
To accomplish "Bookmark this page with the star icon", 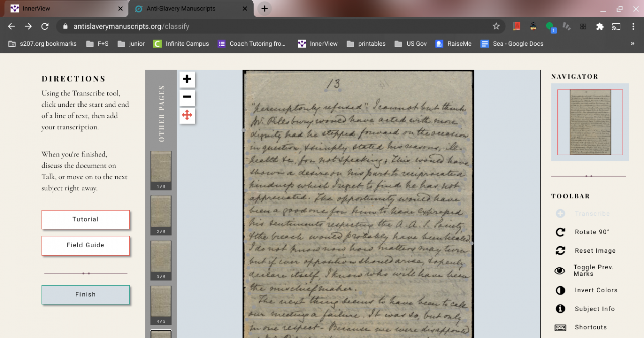I will click(496, 26).
